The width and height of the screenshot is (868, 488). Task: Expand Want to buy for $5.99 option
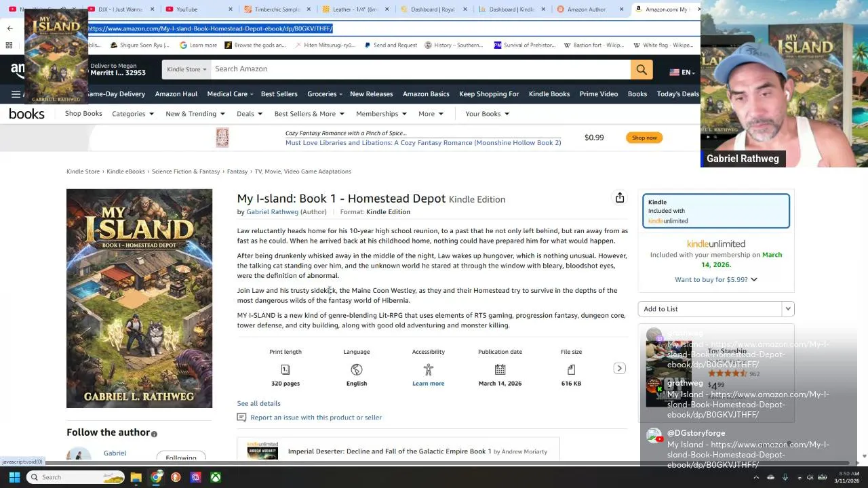[x=715, y=279]
